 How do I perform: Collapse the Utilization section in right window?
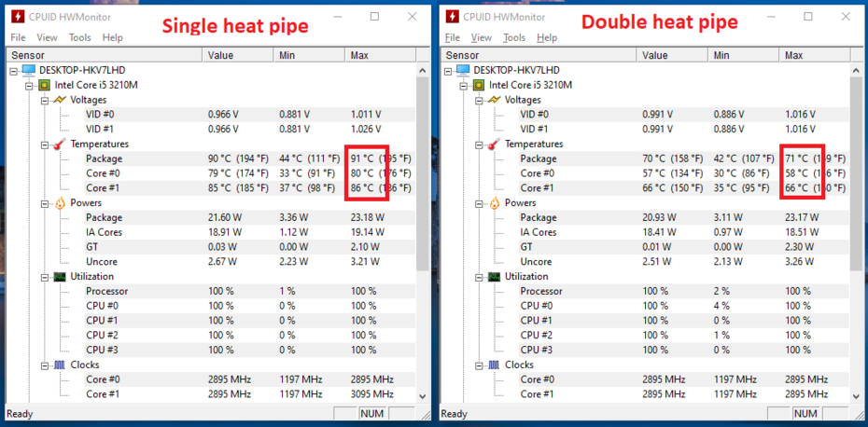click(480, 277)
